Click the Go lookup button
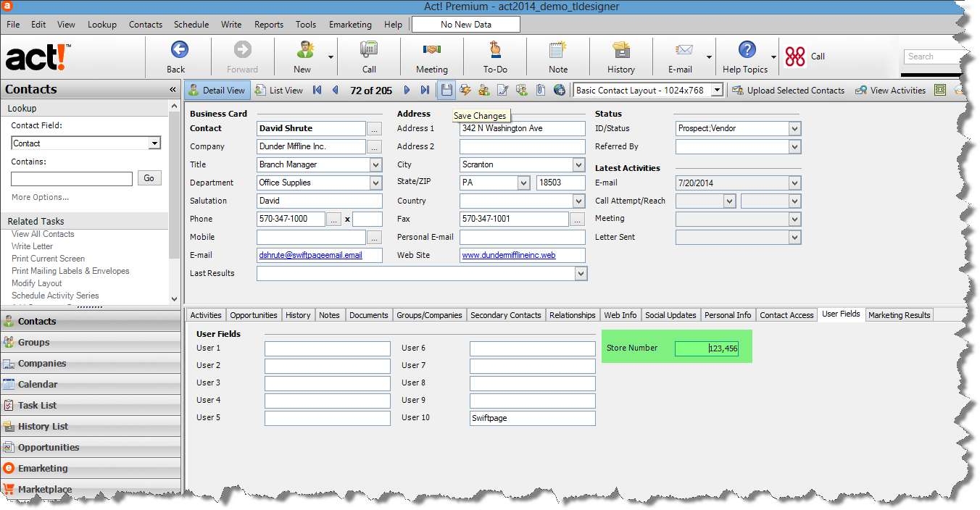Viewport: 980px width, 510px height. click(x=149, y=178)
